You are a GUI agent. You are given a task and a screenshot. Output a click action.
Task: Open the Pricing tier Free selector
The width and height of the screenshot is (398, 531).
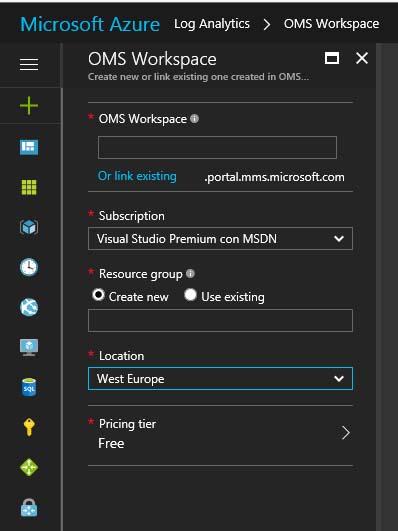220,434
